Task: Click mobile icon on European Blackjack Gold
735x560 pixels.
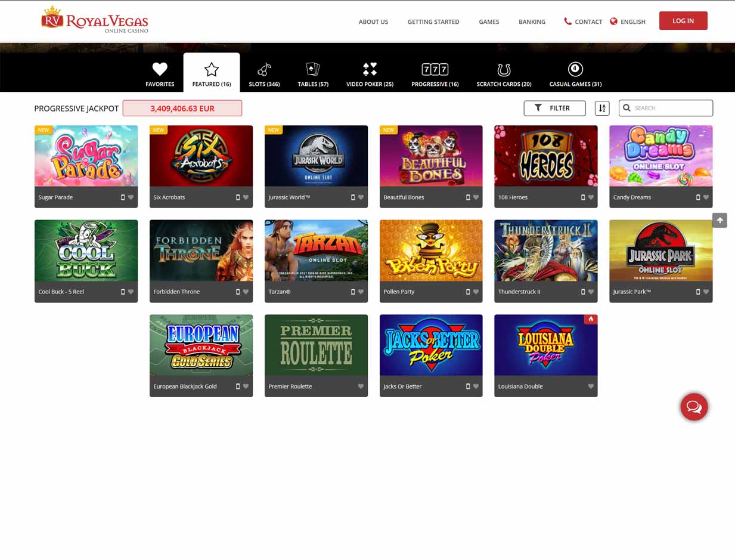Action: tap(238, 386)
